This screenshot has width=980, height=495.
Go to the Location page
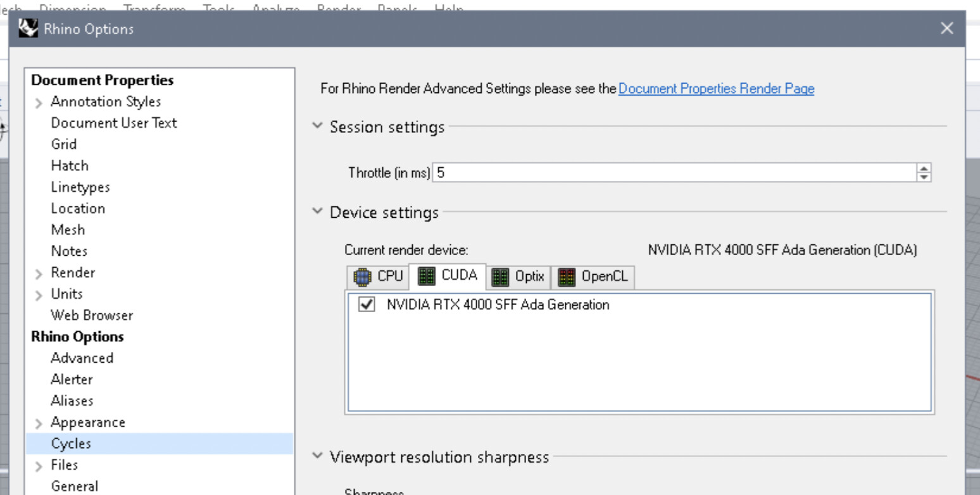tap(78, 208)
